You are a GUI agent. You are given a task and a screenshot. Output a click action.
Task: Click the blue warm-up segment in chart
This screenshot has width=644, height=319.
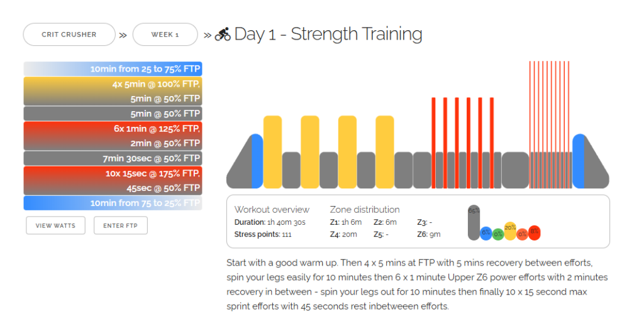click(x=257, y=161)
